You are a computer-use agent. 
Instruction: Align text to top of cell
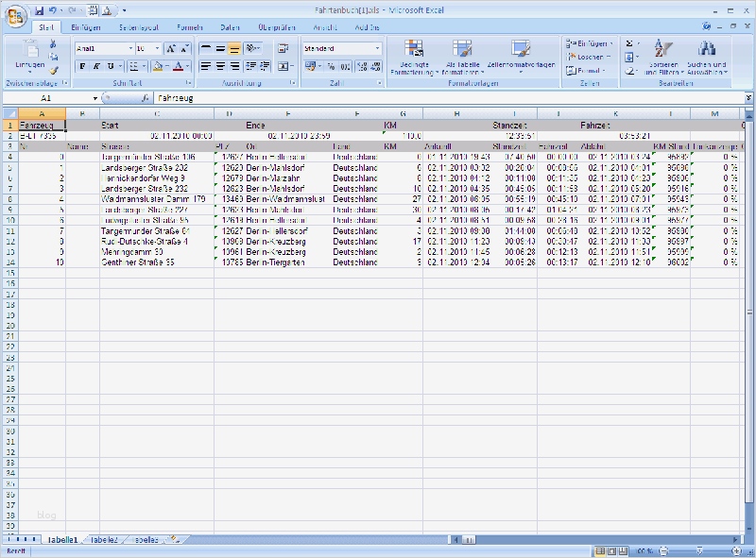point(206,49)
